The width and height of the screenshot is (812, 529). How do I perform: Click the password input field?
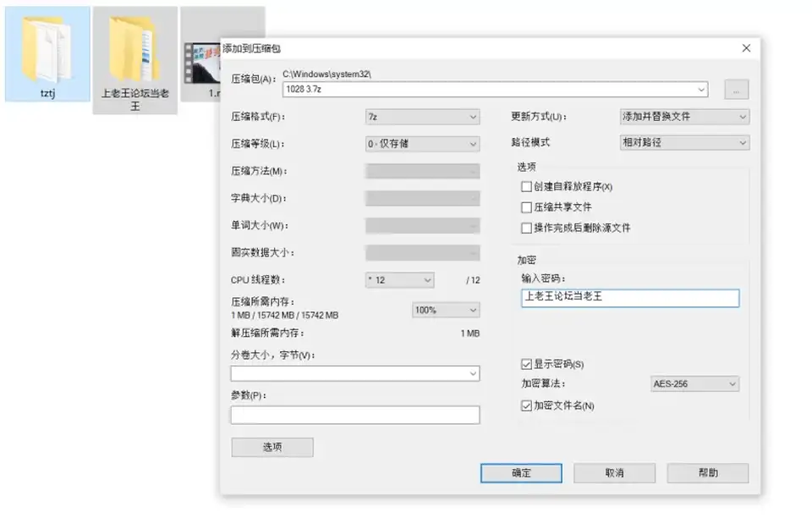click(x=630, y=298)
